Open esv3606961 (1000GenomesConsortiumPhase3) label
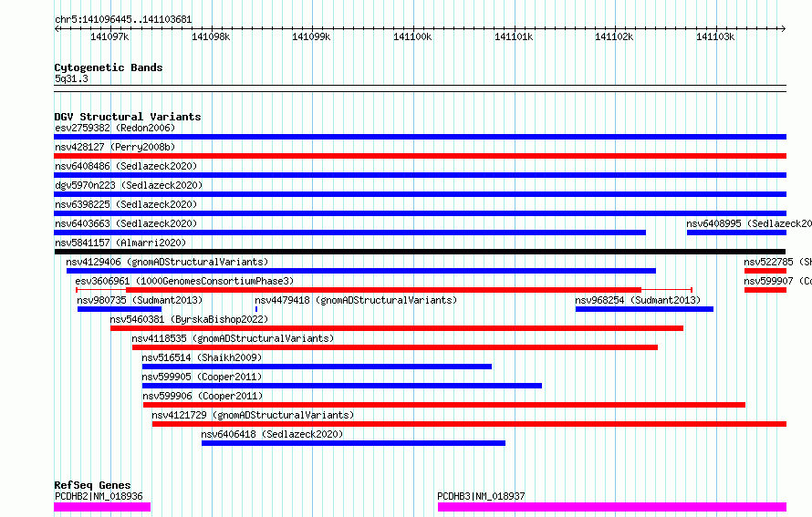 pos(184,281)
